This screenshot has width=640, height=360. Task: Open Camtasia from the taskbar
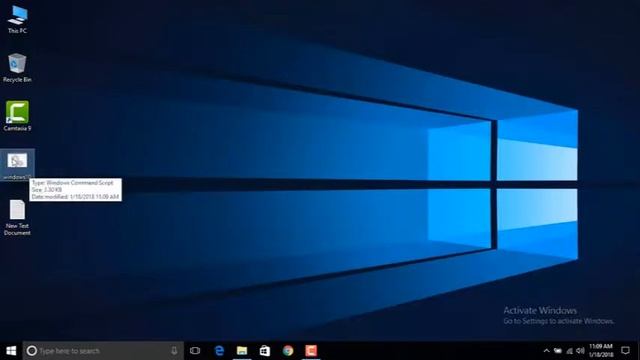(311, 351)
